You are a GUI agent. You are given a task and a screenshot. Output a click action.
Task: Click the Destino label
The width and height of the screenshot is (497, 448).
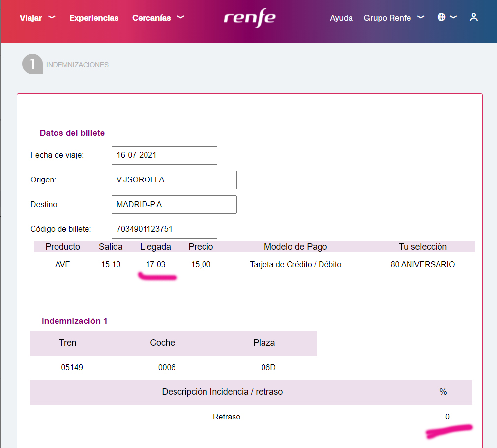pyautogui.click(x=45, y=204)
